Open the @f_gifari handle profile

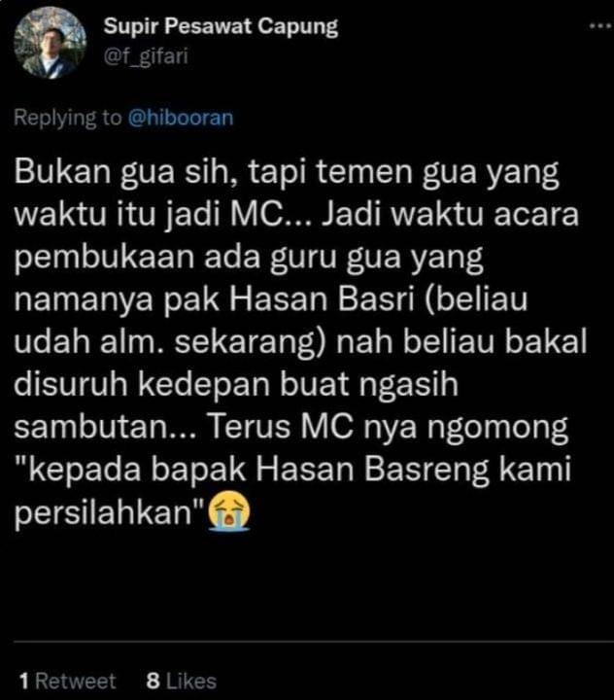(146, 56)
